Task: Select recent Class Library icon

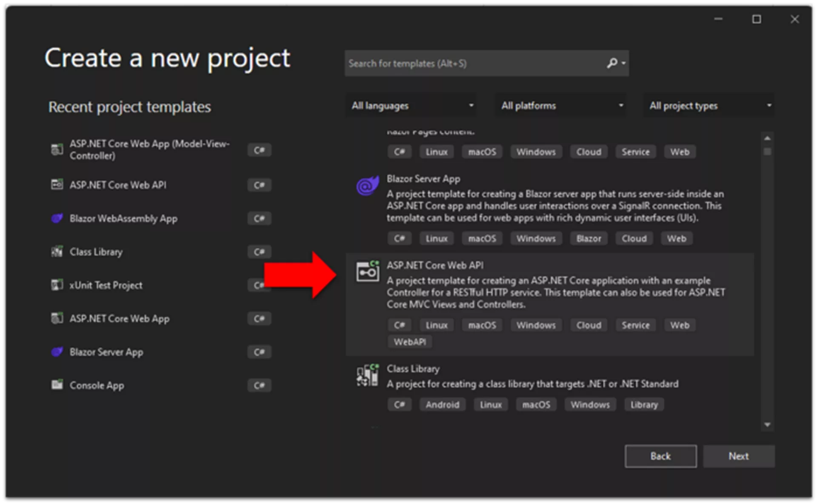Action: click(x=57, y=251)
